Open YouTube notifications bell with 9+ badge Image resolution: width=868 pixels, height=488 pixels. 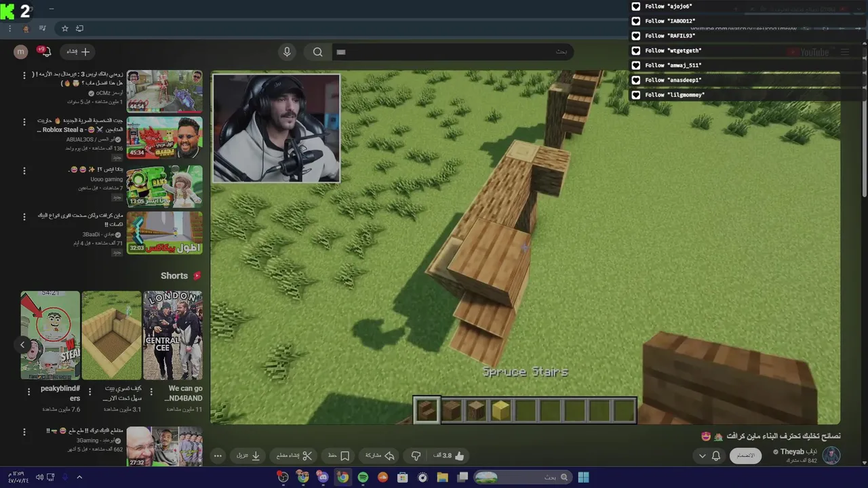(45, 52)
